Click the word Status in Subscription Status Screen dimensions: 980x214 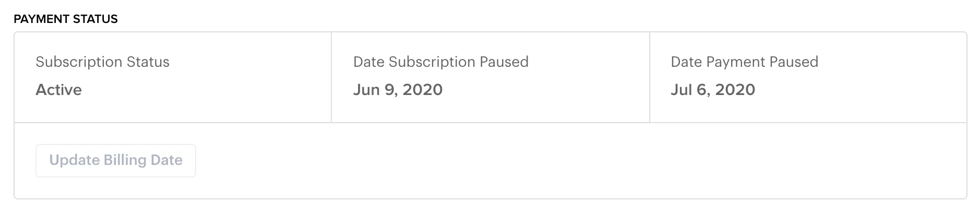coord(148,62)
